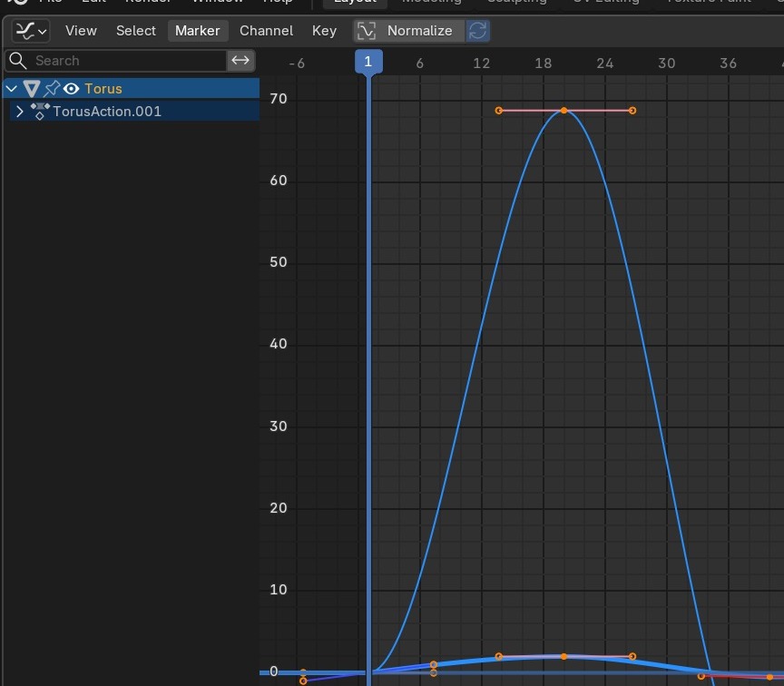Image resolution: width=784 pixels, height=686 pixels.
Task: Open the Channel menu
Action: pyautogui.click(x=266, y=31)
